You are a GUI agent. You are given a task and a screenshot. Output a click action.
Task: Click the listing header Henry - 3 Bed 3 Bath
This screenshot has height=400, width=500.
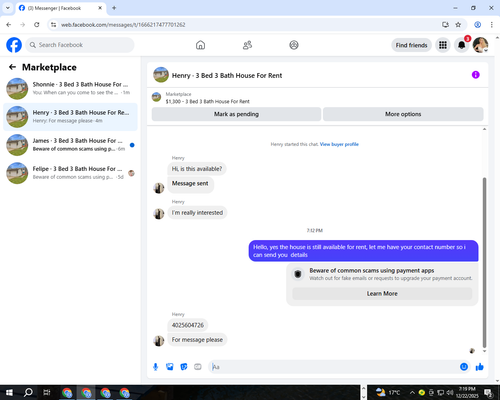click(x=227, y=76)
